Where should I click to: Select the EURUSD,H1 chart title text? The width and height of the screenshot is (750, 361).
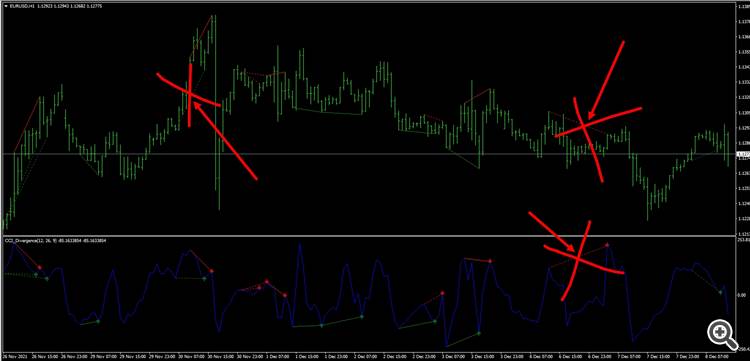click(19, 5)
